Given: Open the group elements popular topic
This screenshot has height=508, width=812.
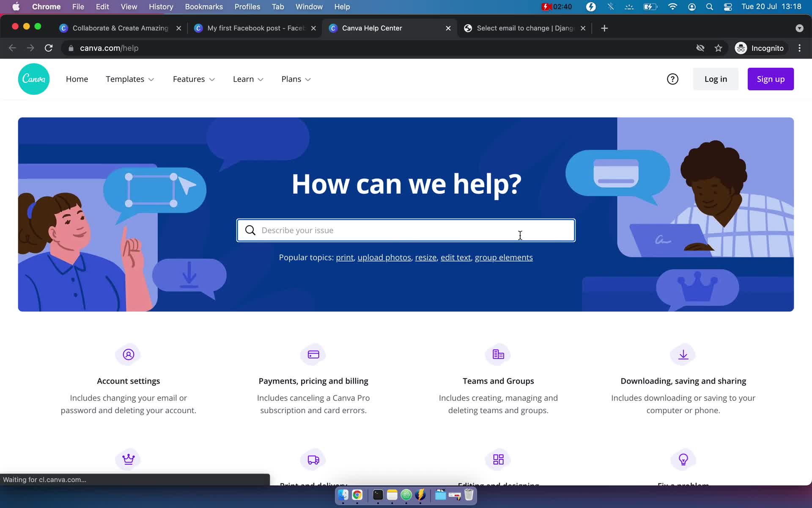Looking at the screenshot, I should pos(504,257).
